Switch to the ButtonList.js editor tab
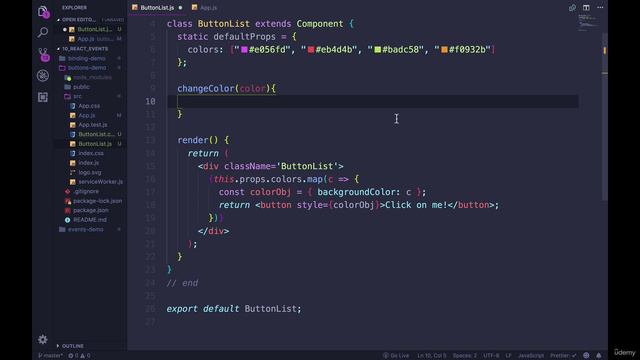The width and height of the screenshot is (640, 360). click(x=157, y=8)
